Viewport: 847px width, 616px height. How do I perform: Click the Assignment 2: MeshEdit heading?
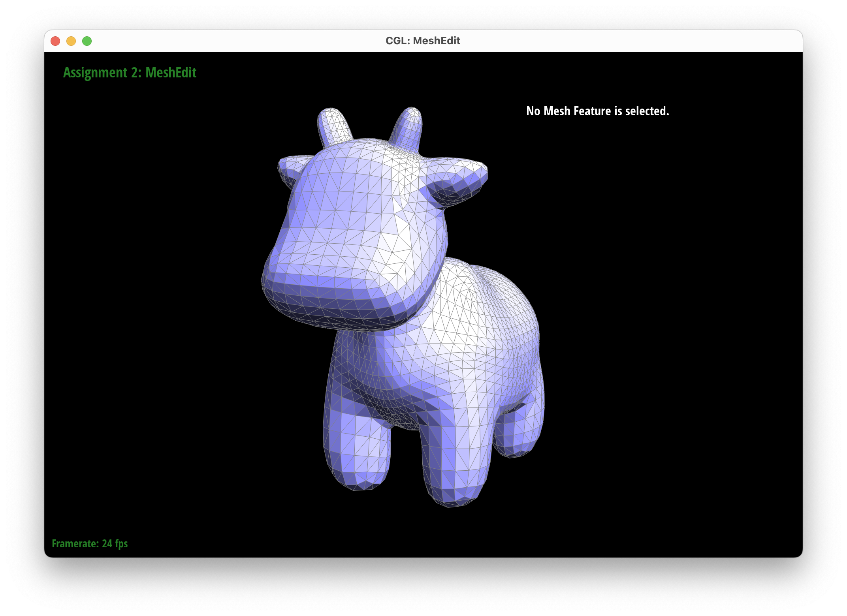tap(130, 73)
